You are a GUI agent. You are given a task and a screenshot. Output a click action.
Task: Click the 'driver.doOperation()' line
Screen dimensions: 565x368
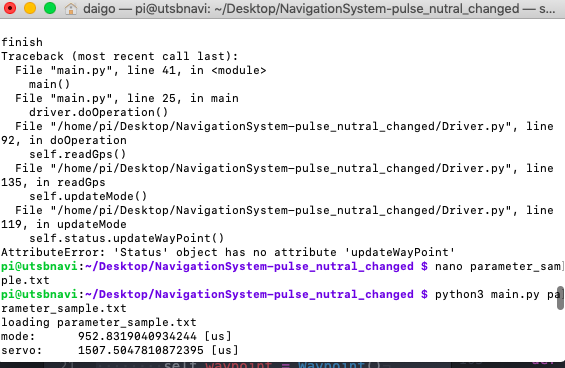98,112
